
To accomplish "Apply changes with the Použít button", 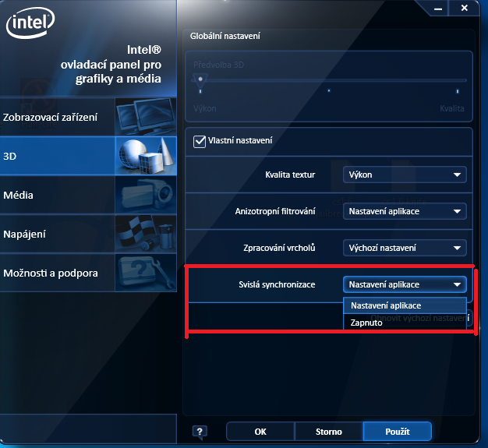I will pyautogui.click(x=397, y=432).
